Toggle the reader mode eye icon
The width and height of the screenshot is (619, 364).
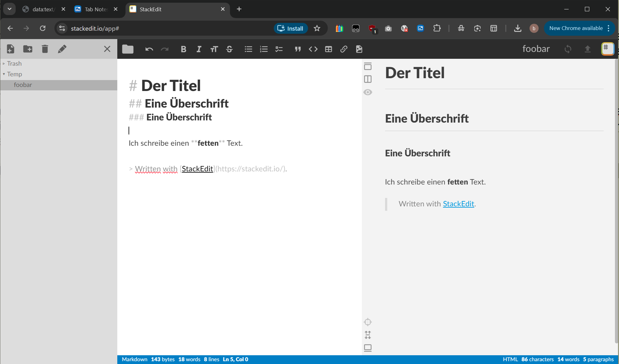tap(368, 92)
